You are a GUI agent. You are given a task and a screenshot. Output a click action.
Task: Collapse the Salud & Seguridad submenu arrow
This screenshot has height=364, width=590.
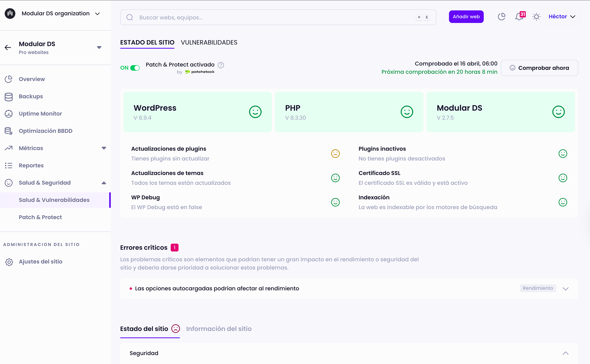tap(104, 183)
